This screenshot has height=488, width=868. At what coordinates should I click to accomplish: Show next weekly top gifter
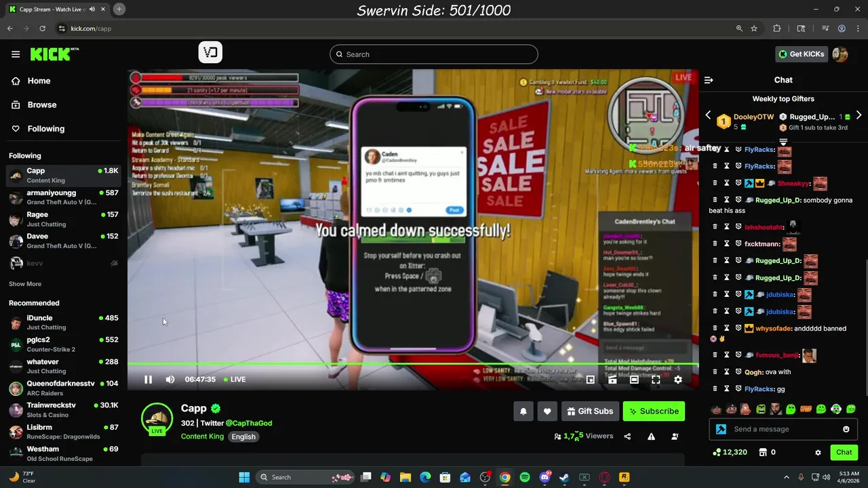[x=859, y=115]
